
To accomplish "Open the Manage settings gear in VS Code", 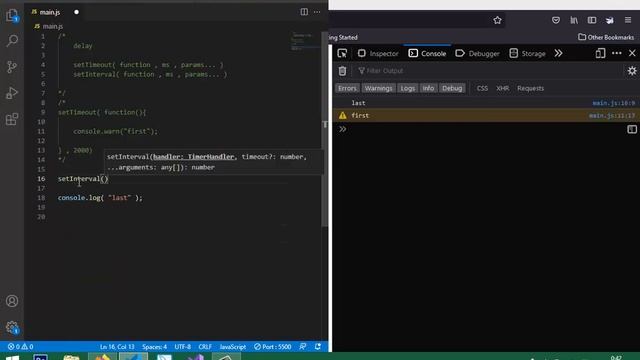I will [x=12, y=327].
